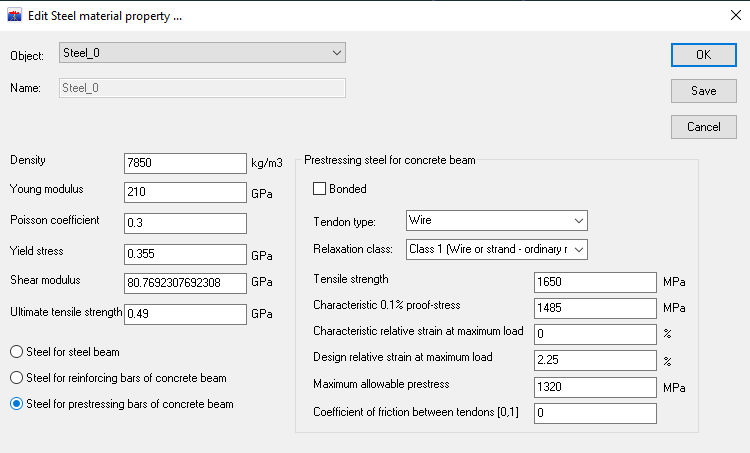
Task: Enable the Bonded checkbox
Action: click(x=320, y=189)
